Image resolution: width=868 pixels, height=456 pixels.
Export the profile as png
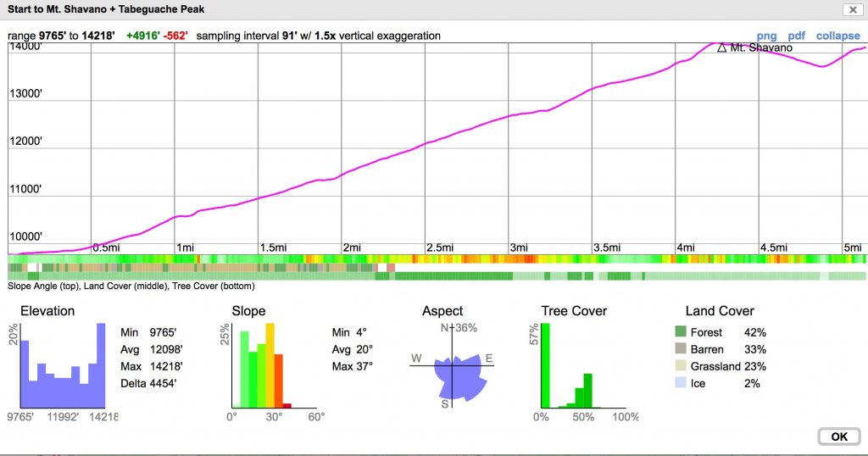click(766, 36)
